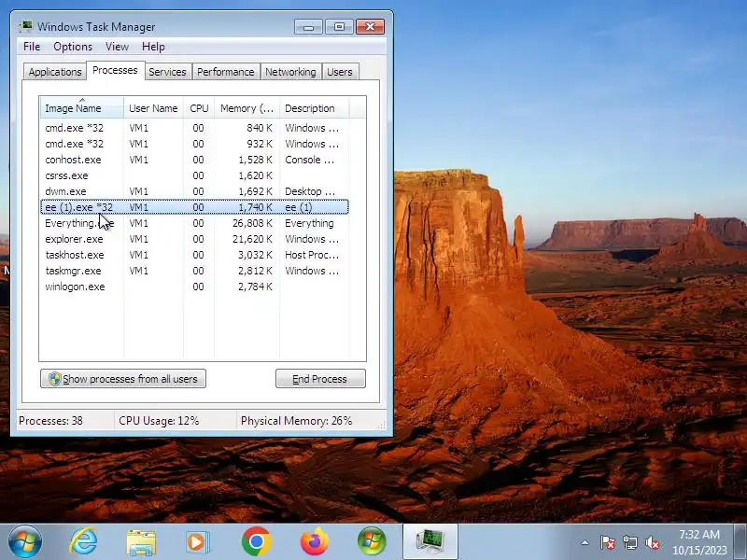Viewport: 747px width, 560px height.
Task: Sort by Memory column header
Action: tap(247, 108)
